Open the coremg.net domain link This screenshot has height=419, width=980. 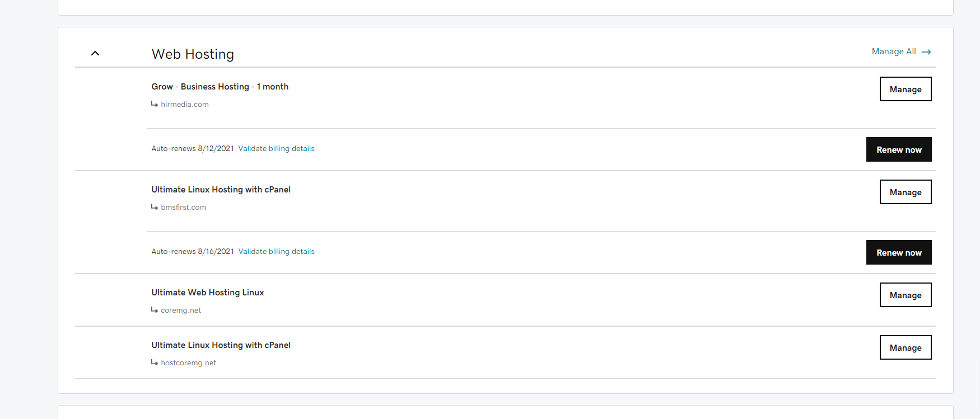[x=180, y=310]
